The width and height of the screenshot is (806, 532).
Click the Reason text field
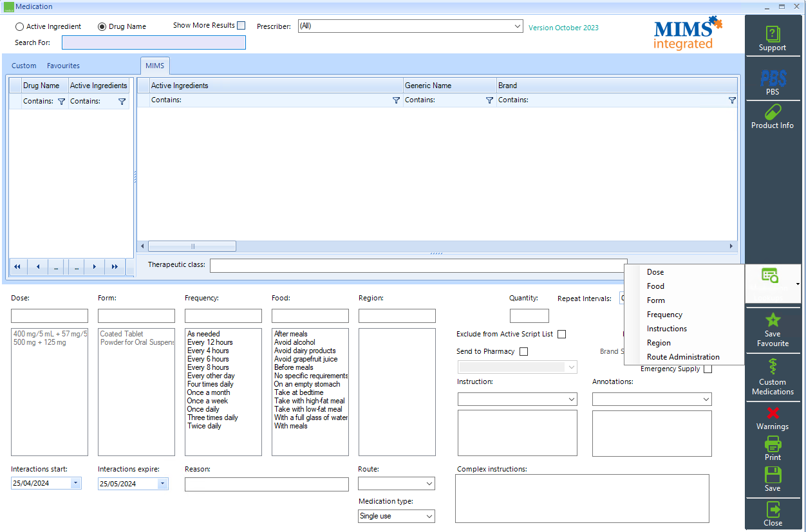pyautogui.click(x=267, y=484)
